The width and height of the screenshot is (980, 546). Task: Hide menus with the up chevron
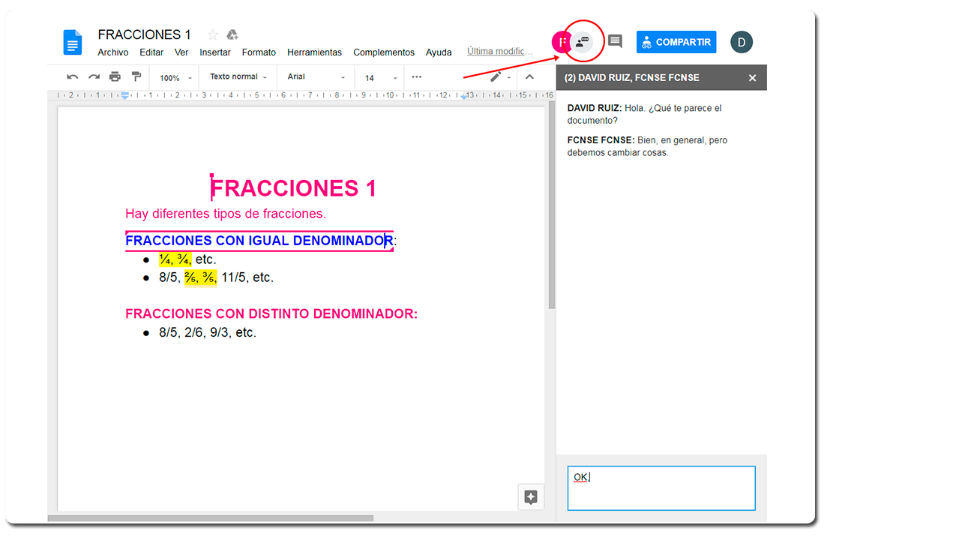(x=529, y=77)
